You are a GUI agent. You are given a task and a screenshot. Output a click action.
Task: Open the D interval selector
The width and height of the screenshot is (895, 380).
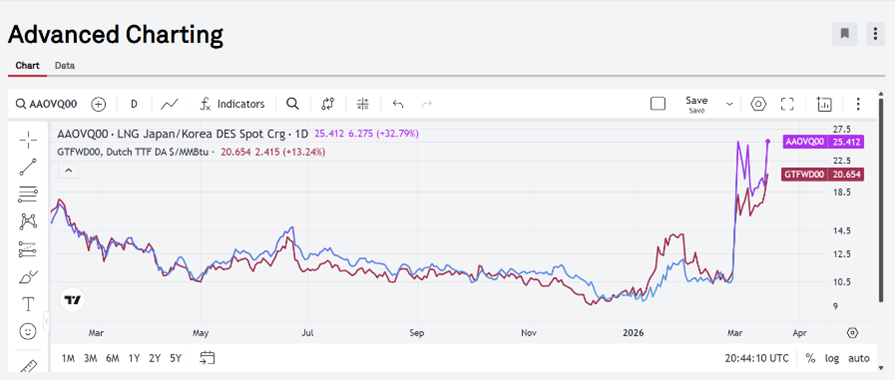[x=134, y=104]
